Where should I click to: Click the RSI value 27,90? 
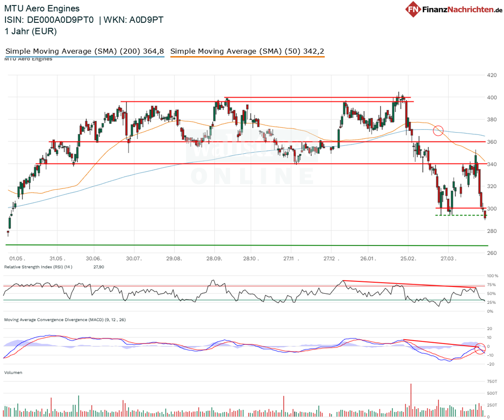coord(98,267)
